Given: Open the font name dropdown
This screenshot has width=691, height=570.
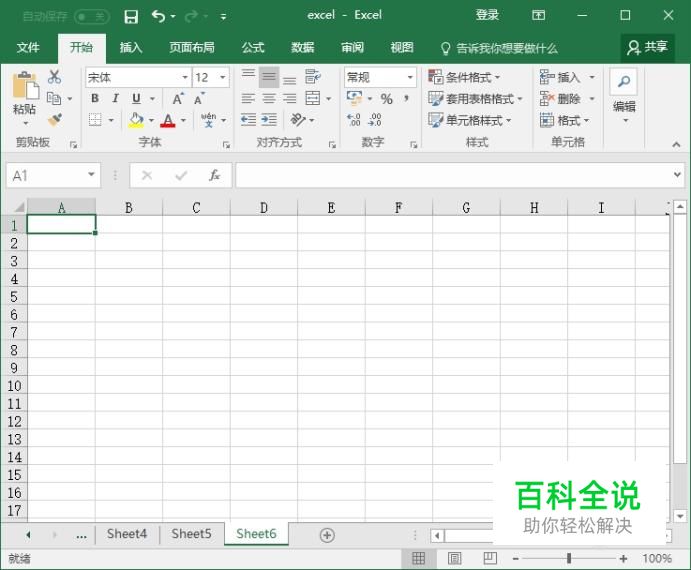Looking at the screenshot, I should (185, 78).
